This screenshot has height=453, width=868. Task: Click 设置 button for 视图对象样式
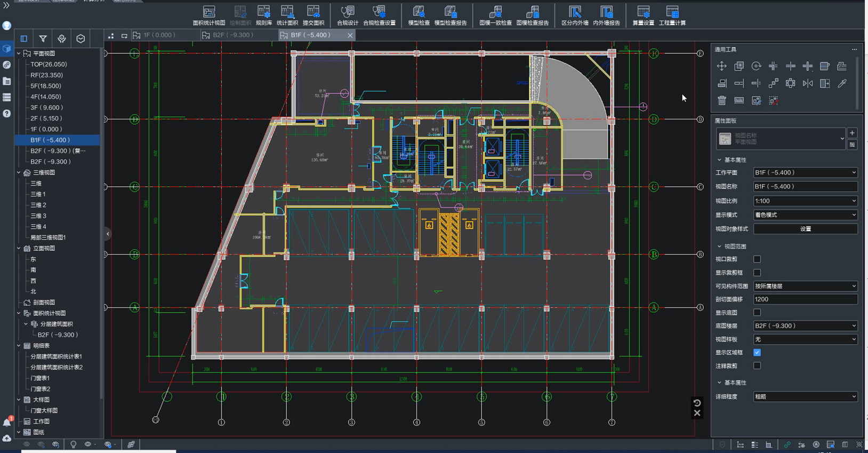point(805,229)
